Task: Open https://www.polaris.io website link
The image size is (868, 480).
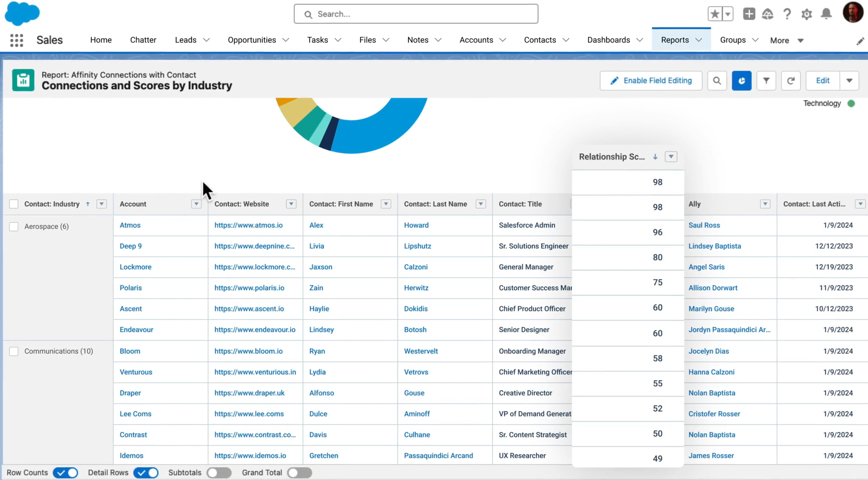Action: [249, 288]
